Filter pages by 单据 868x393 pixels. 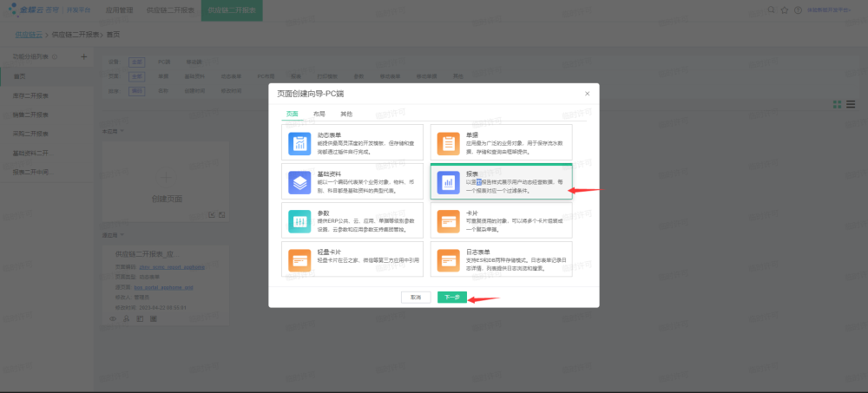[164, 76]
